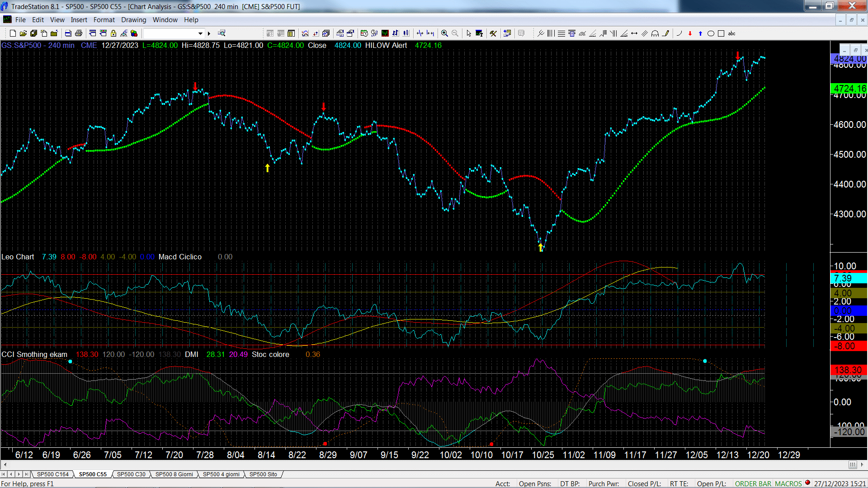This screenshot has height=488, width=868.
Task: Click the Leo Chart indicator label
Action: coord(18,257)
